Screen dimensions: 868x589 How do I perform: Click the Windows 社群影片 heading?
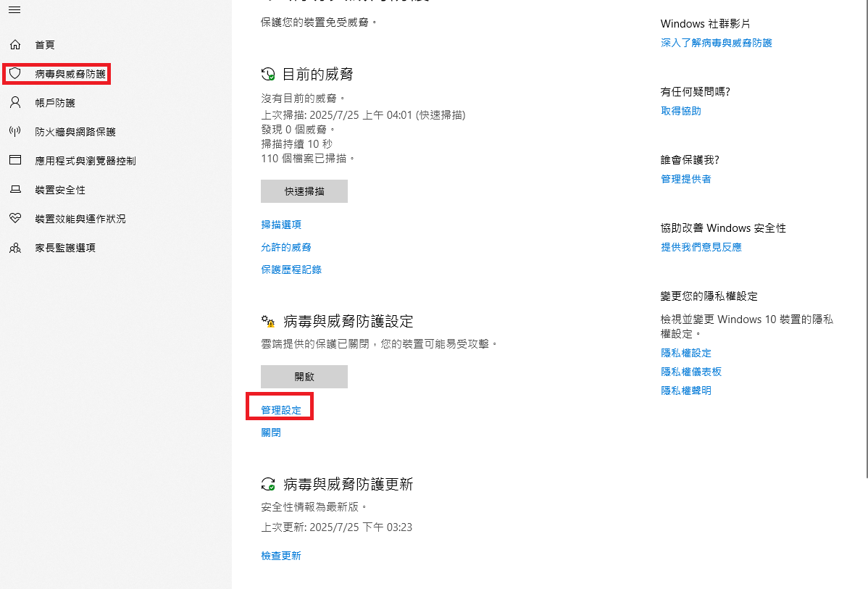[x=705, y=24]
